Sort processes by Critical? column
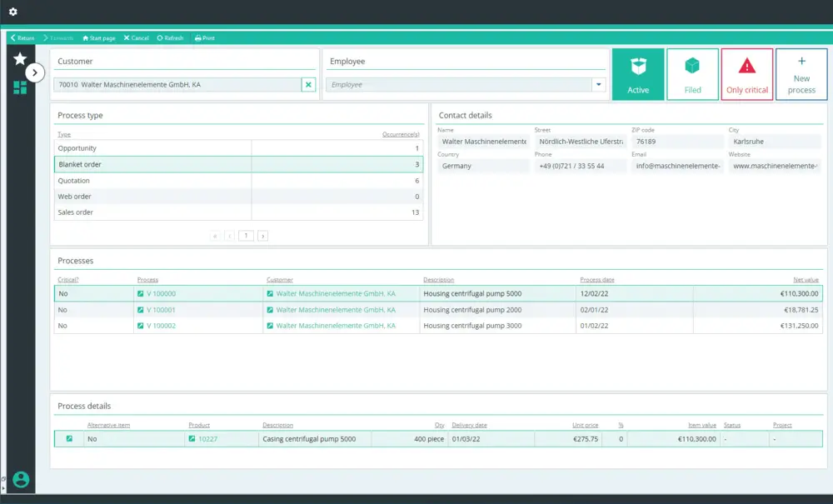The image size is (833, 504). pos(68,280)
